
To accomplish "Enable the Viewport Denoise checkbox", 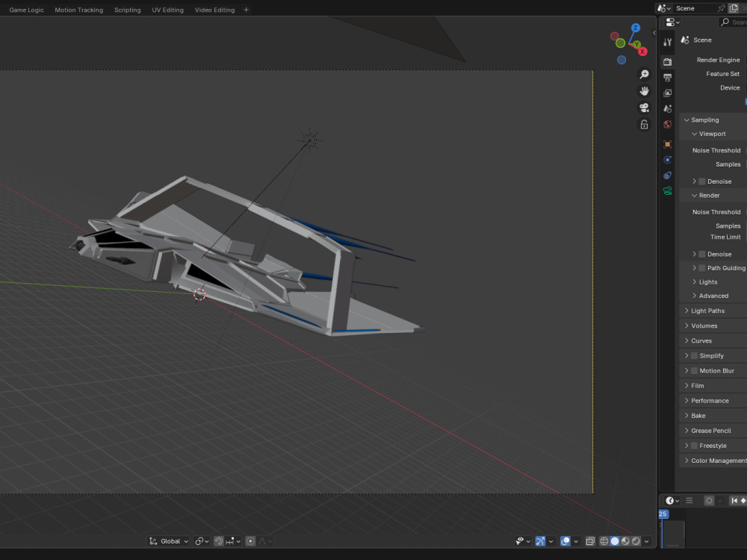I will [x=701, y=181].
